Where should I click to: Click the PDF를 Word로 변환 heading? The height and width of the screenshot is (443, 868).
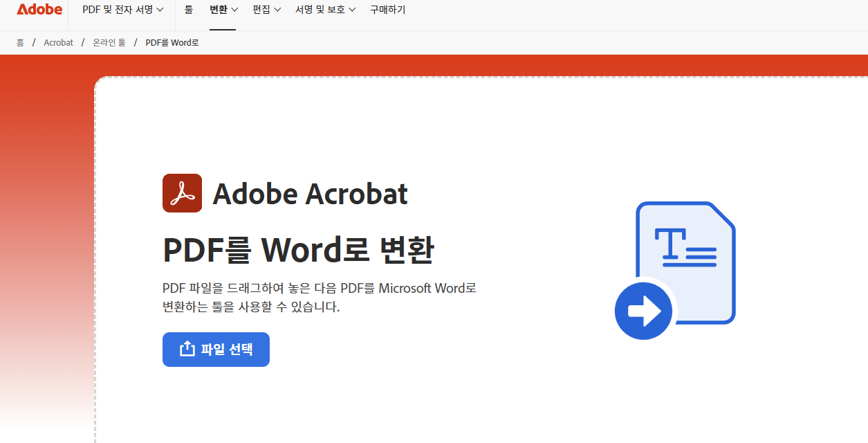coord(298,251)
